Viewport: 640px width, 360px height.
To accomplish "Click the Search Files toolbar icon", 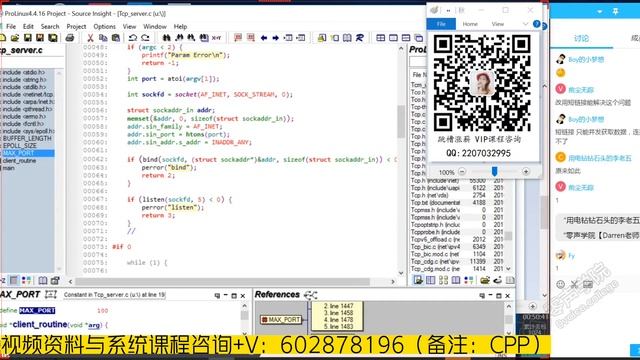I will [x=204, y=38].
